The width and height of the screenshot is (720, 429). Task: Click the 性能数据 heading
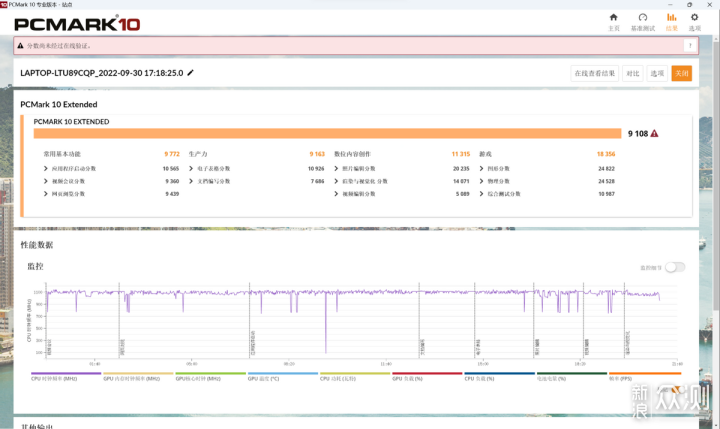pos(37,245)
